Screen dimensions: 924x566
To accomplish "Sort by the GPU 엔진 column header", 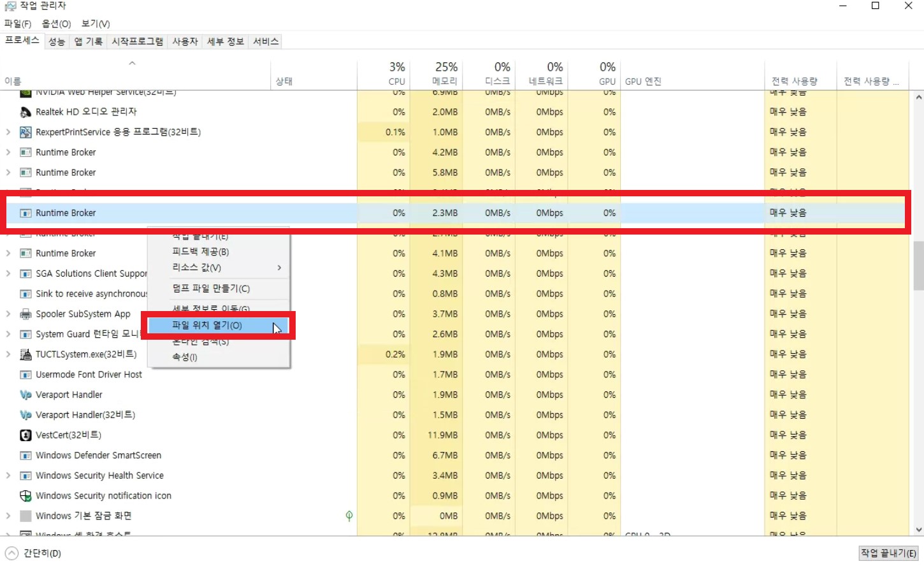I will click(692, 74).
